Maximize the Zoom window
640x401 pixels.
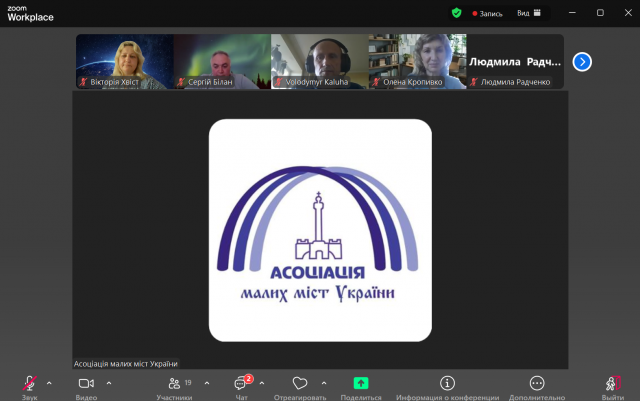pos(600,13)
